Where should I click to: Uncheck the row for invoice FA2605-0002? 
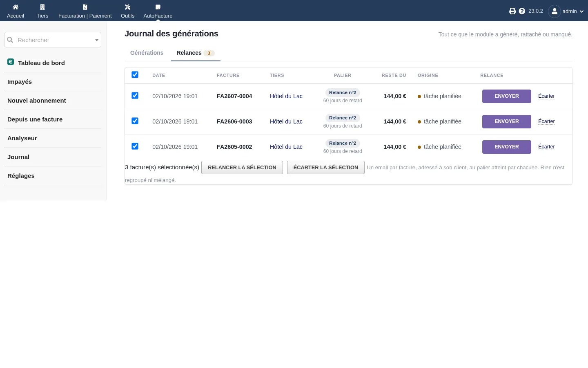[135, 146]
